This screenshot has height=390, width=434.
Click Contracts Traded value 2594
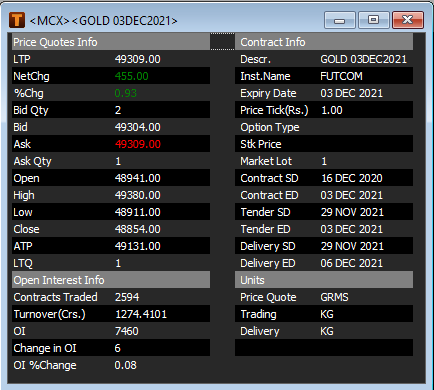point(127,297)
